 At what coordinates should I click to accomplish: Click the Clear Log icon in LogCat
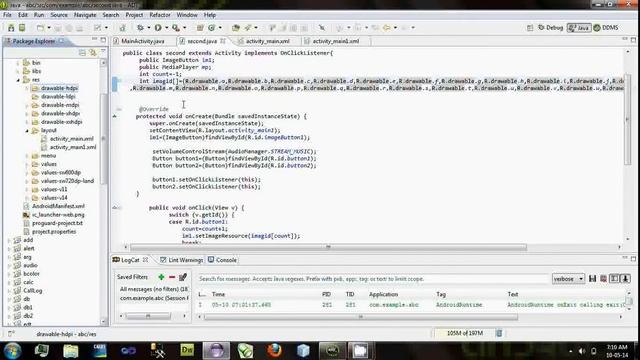tap(603, 279)
